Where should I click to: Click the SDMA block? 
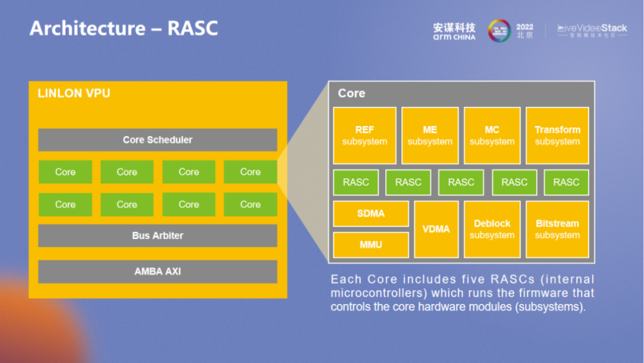[371, 214]
